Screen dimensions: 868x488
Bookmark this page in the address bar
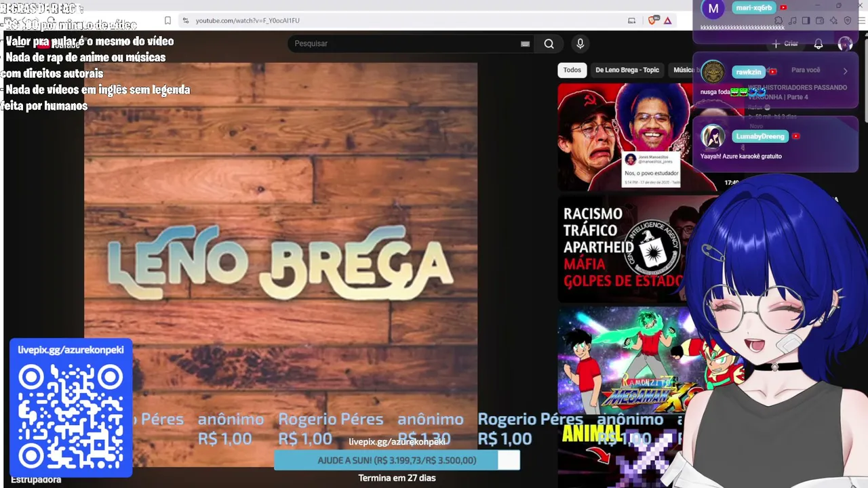(167, 20)
